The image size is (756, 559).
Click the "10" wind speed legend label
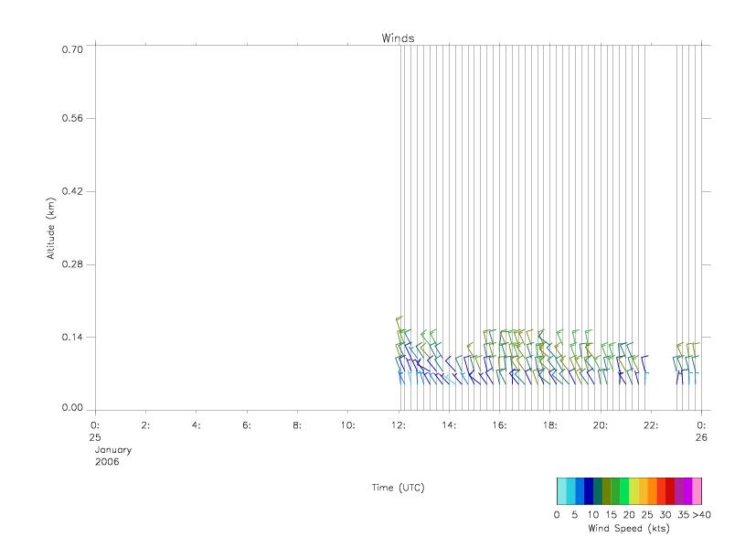pyautogui.click(x=592, y=514)
